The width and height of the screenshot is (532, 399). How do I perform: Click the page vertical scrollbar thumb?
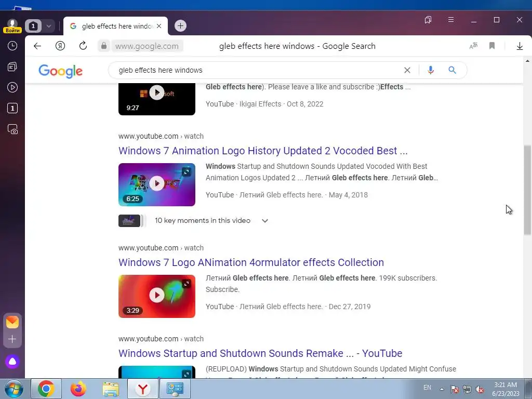coord(527,190)
